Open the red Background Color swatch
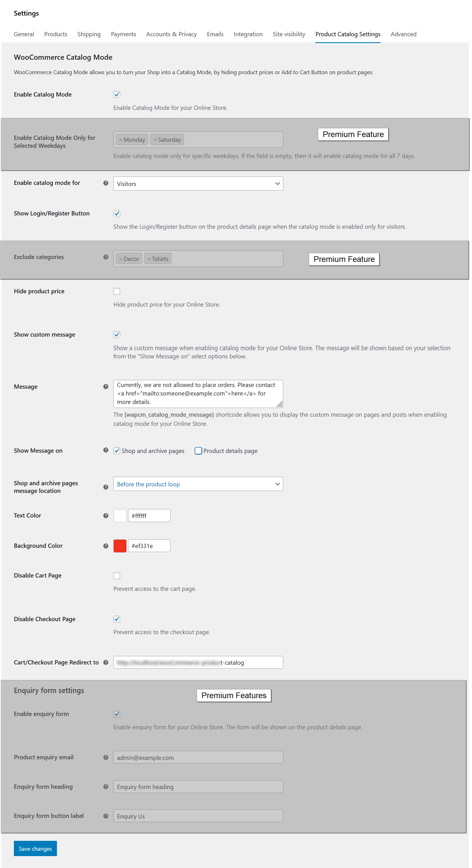The image size is (472, 868). pyautogui.click(x=120, y=546)
